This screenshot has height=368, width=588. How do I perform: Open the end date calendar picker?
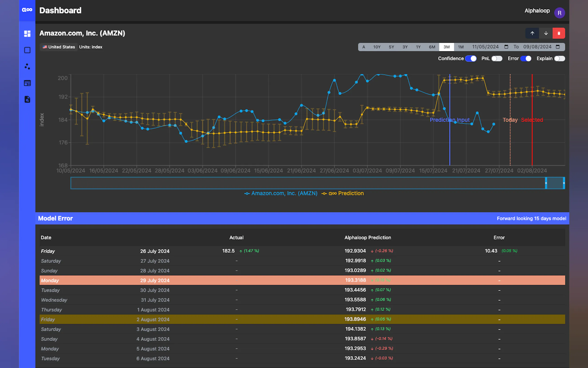pyautogui.click(x=558, y=47)
